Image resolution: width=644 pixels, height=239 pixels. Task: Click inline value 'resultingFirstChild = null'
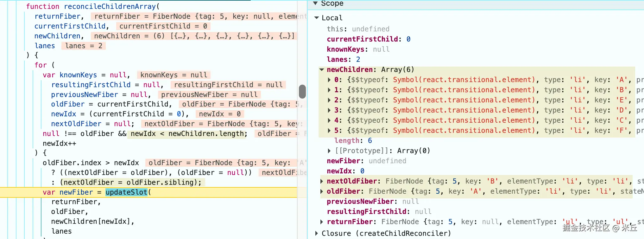[x=228, y=85]
